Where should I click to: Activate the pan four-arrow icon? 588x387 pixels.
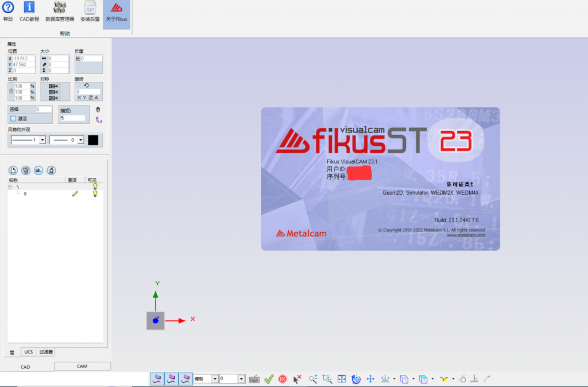point(370,379)
